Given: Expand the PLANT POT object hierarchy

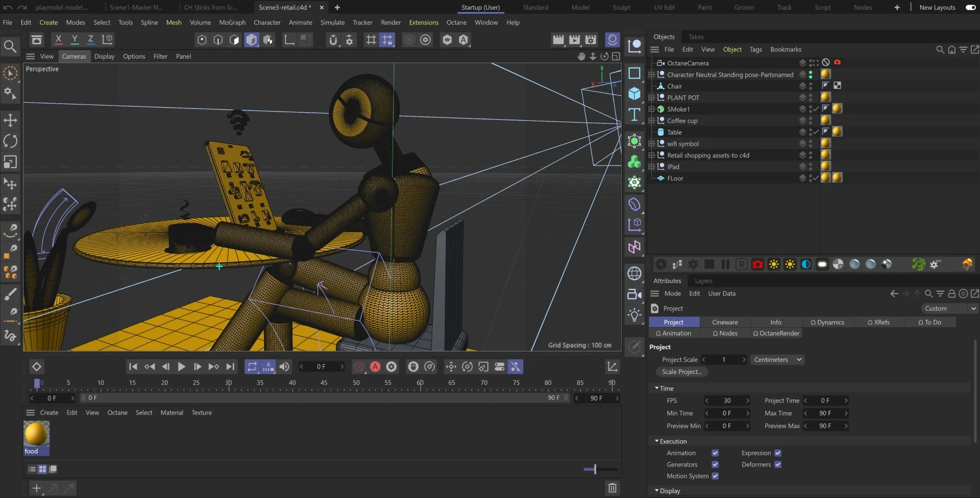Looking at the screenshot, I should pyautogui.click(x=652, y=98).
